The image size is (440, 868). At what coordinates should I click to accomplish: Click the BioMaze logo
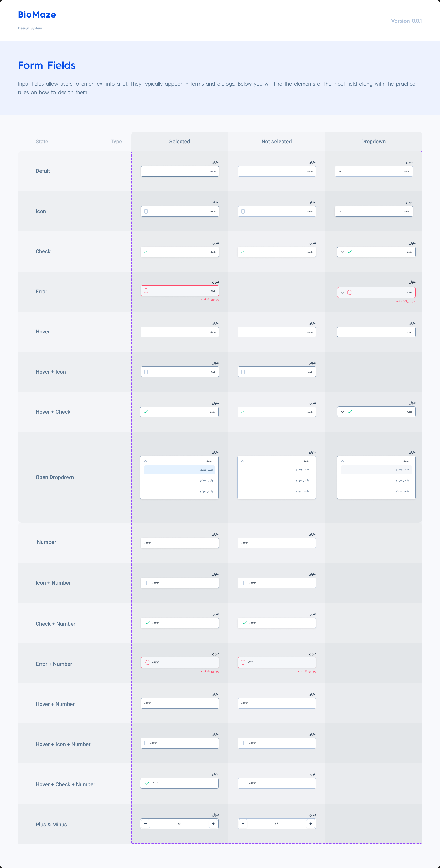tap(37, 15)
